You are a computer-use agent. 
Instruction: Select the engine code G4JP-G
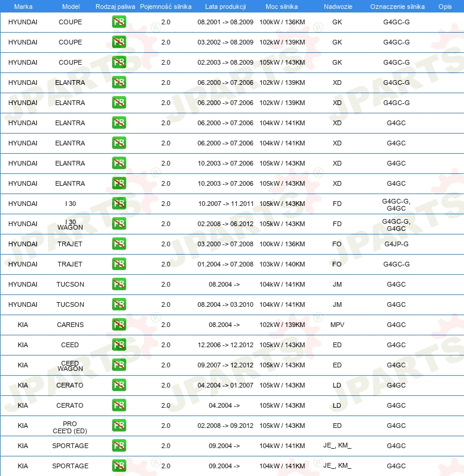(396, 244)
